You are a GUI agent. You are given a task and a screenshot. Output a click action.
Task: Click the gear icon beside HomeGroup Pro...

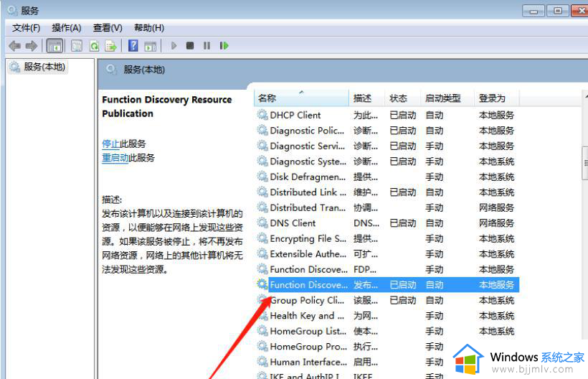tap(262, 345)
